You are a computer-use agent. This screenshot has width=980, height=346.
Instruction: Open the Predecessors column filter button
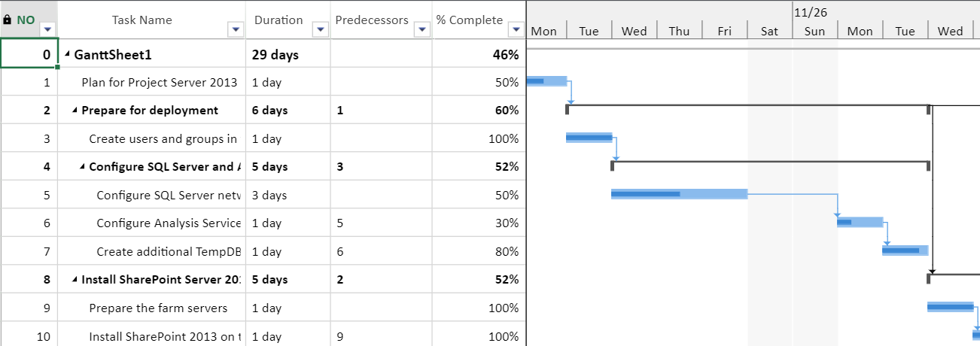(422, 29)
